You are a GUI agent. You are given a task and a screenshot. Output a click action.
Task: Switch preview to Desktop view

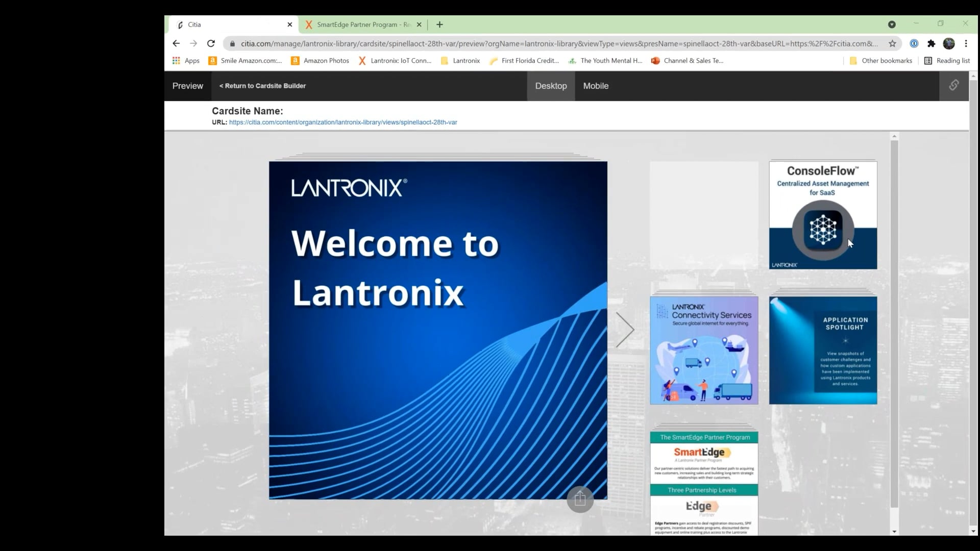(x=551, y=86)
